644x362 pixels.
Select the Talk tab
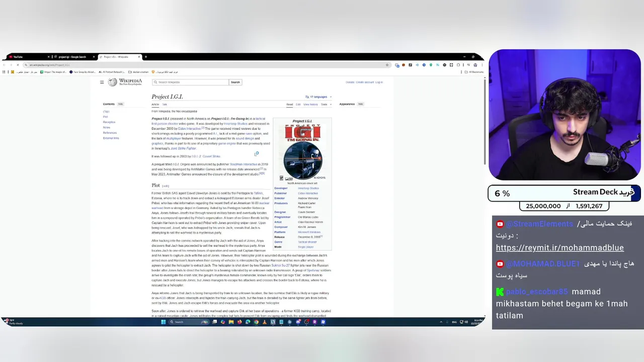(x=165, y=104)
